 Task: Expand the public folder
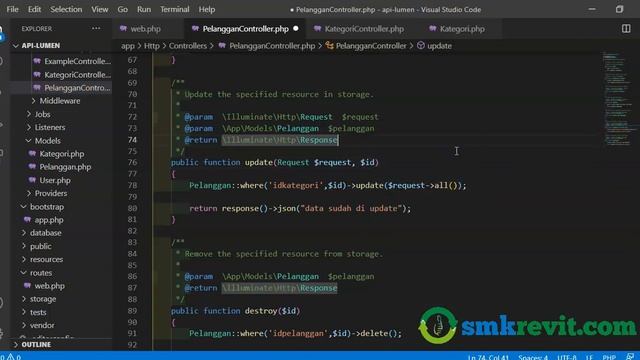coord(40,246)
